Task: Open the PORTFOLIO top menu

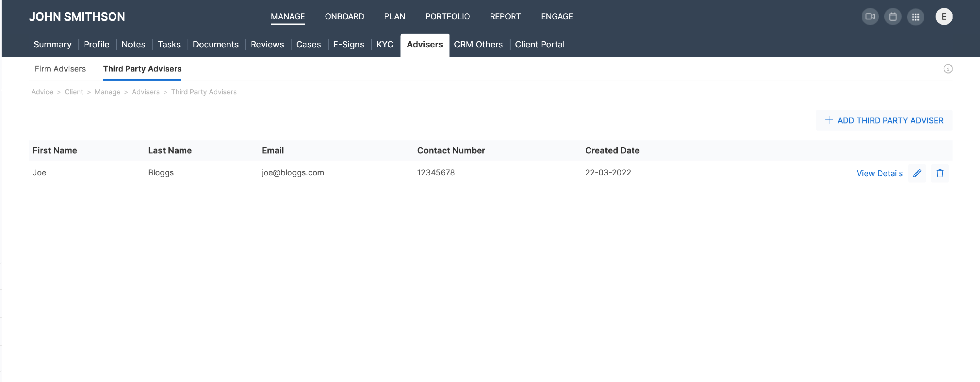Action: [448, 16]
